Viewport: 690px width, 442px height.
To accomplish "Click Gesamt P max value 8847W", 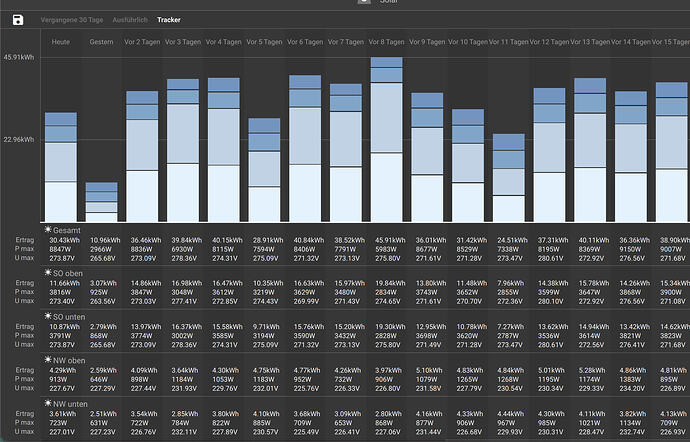I will point(60,249).
